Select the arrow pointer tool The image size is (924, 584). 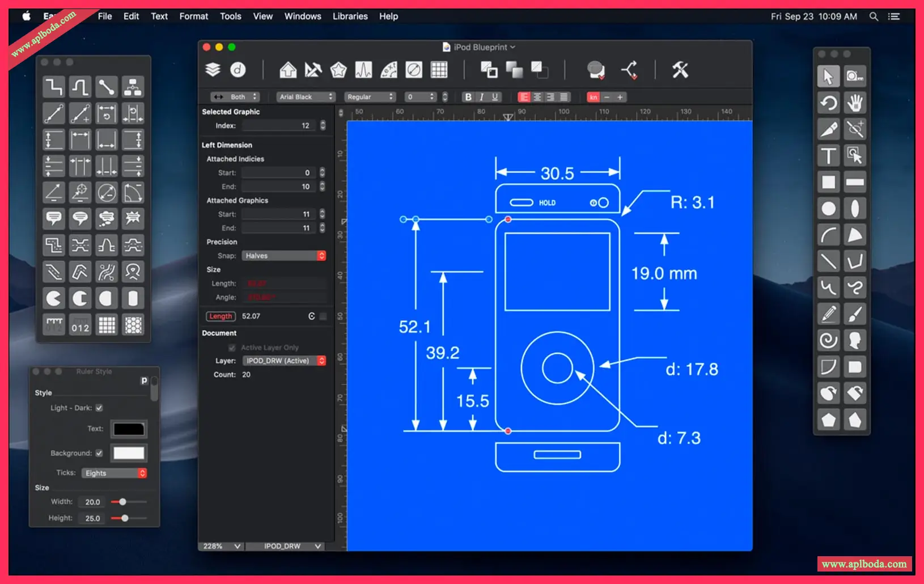click(x=828, y=76)
